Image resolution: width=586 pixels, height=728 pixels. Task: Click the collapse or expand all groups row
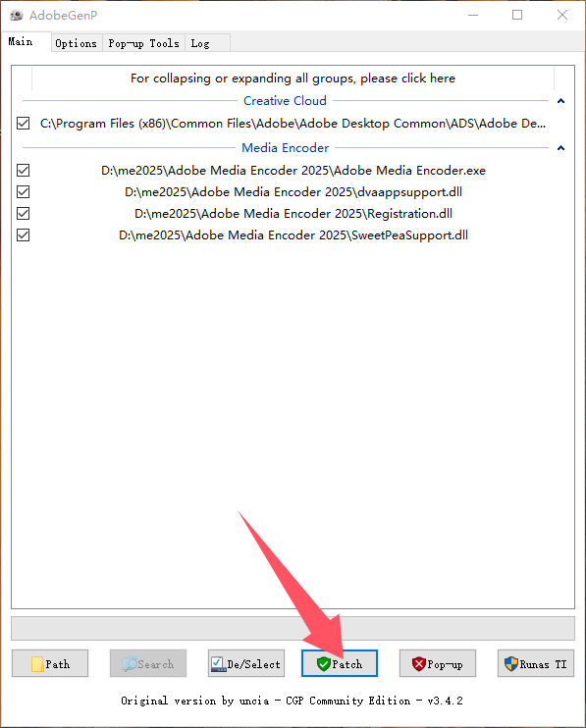coord(293,78)
